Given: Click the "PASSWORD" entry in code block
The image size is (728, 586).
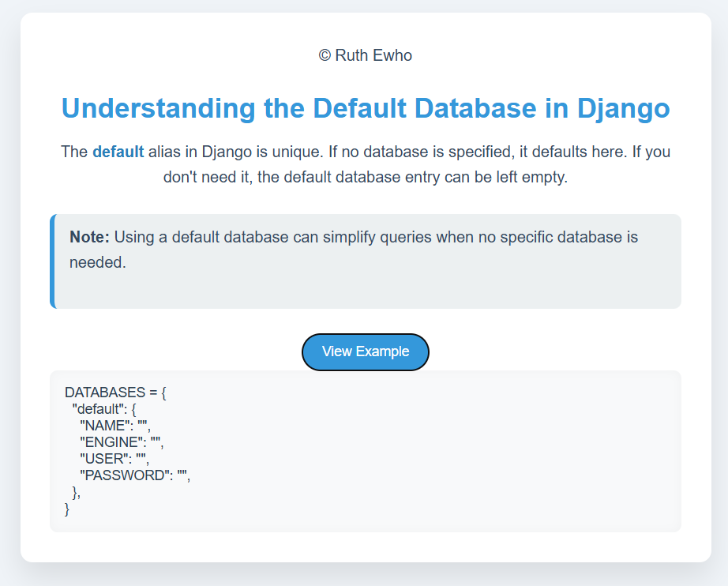Looking at the screenshot, I should [135, 475].
